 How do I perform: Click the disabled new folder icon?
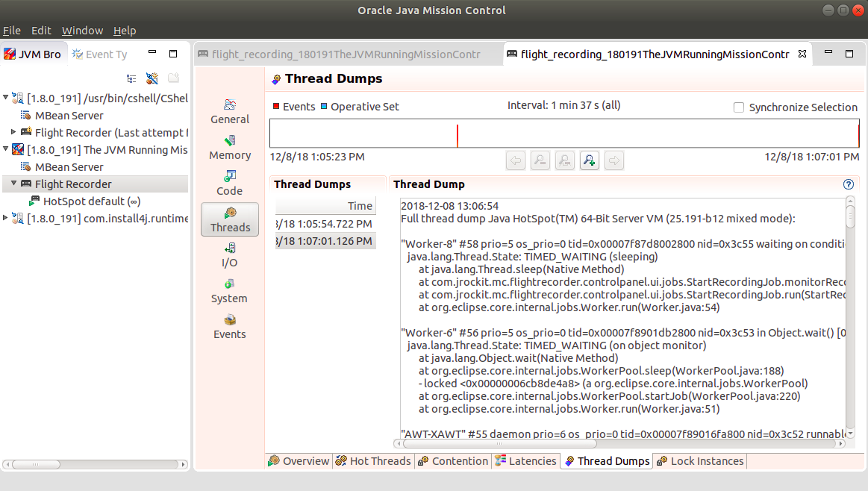(173, 78)
